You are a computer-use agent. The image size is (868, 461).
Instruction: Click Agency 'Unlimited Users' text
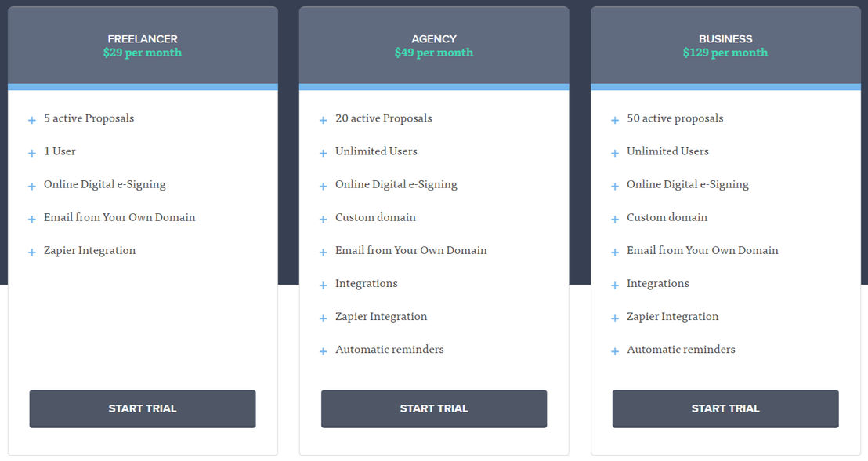[377, 151]
